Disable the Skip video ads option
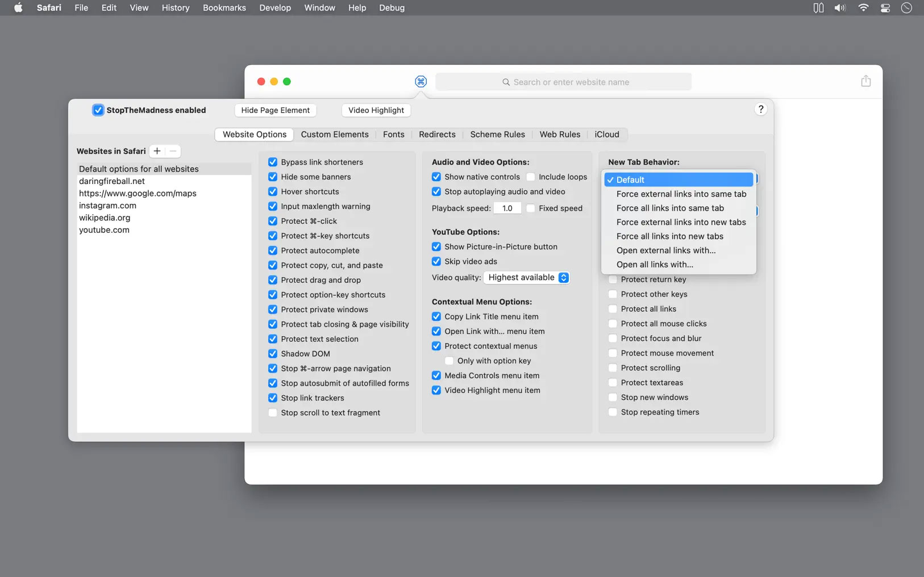 (436, 261)
